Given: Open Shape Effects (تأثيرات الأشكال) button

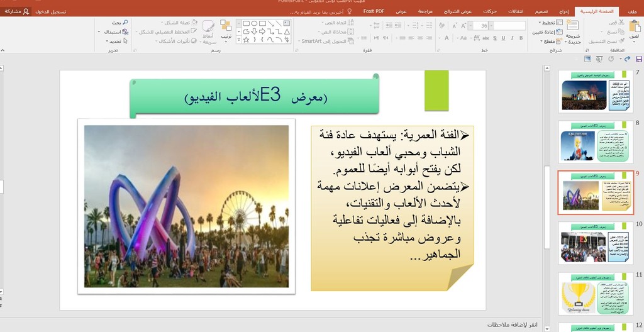Looking at the screenshot, I should 177,41.
